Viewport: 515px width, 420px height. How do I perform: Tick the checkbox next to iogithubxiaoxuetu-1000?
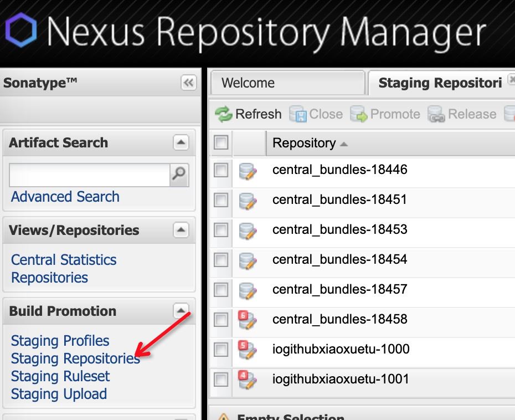[x=221, y=350]
